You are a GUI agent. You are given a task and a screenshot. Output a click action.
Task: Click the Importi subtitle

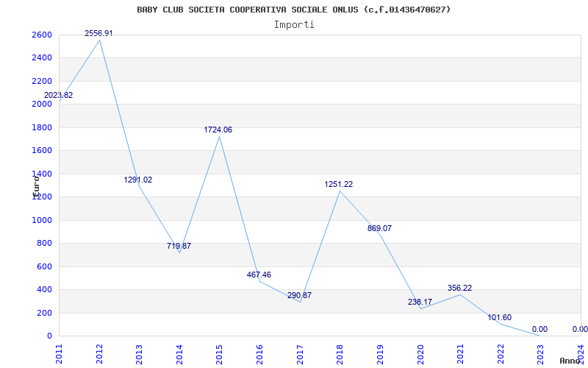294,25
